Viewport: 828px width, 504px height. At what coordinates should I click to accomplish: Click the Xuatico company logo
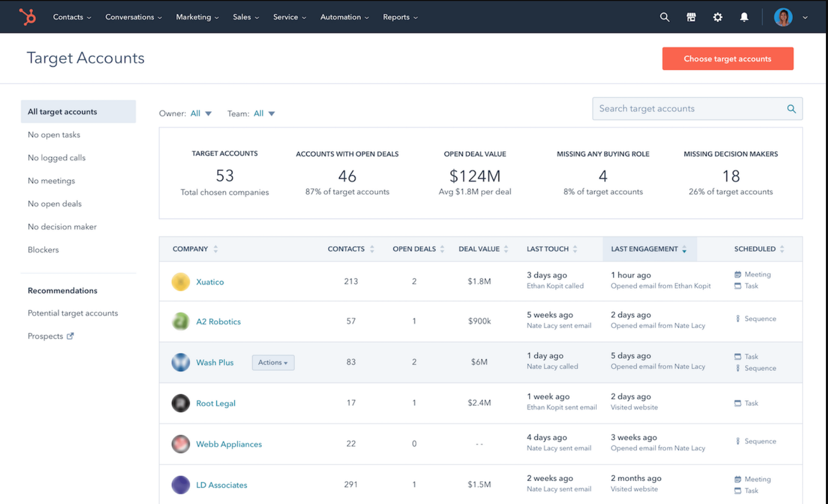pos(181,282)
